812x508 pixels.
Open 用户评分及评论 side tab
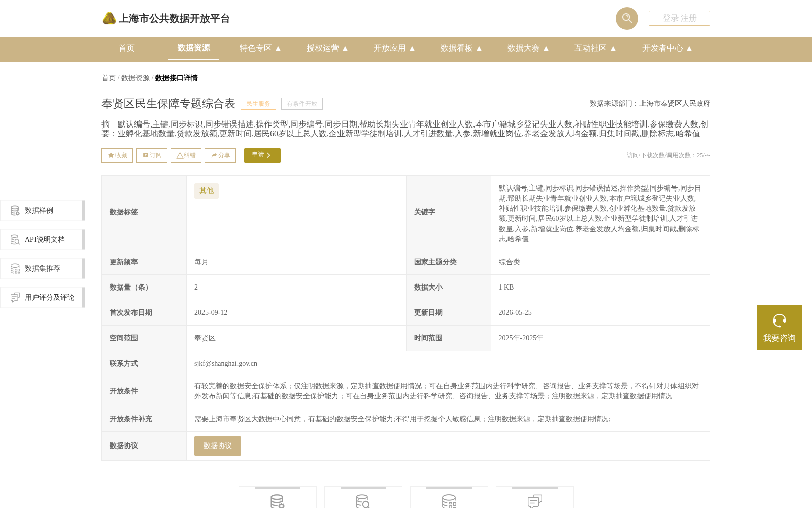[x=43, y=297]
